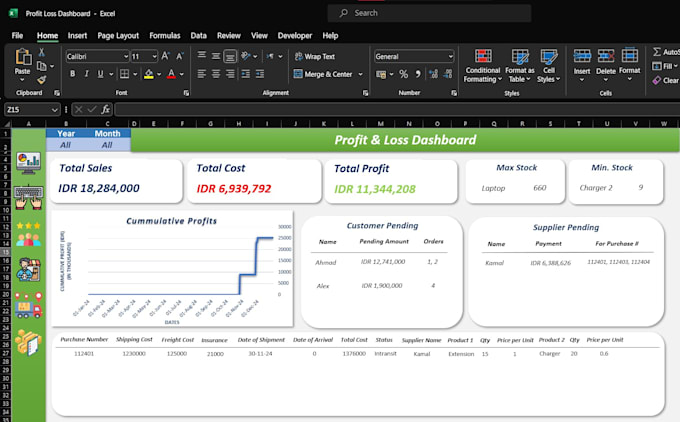Click the Format cells button
The height and width of the screenshot is (422, 680).
[x=630, y=65]
